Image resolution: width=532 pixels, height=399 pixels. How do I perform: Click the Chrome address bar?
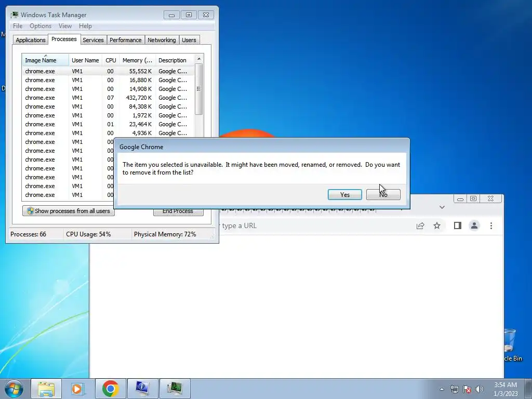point(315,225)
